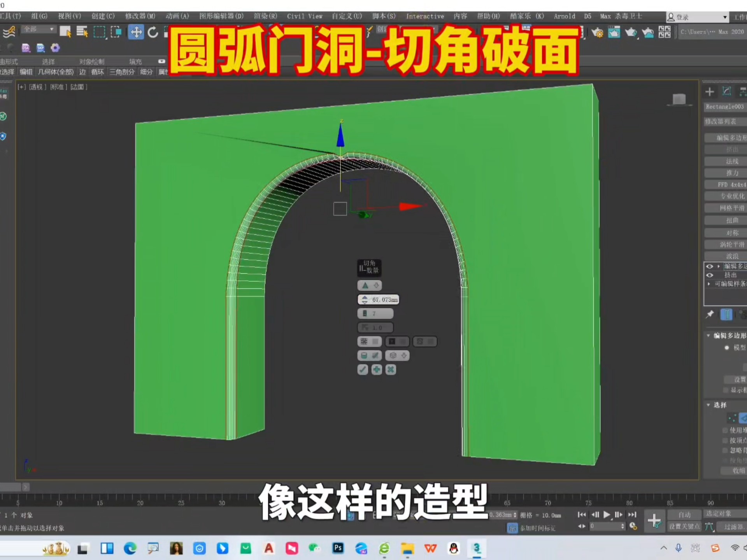747x560 pixels.
Task: Apply chamfer using the plus icon
Action: (376, 369)
